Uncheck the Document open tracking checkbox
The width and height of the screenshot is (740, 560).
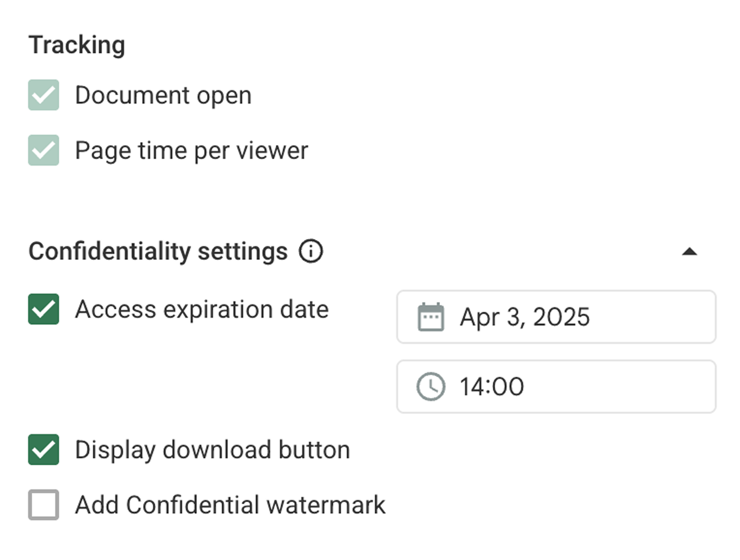(44, 95)
